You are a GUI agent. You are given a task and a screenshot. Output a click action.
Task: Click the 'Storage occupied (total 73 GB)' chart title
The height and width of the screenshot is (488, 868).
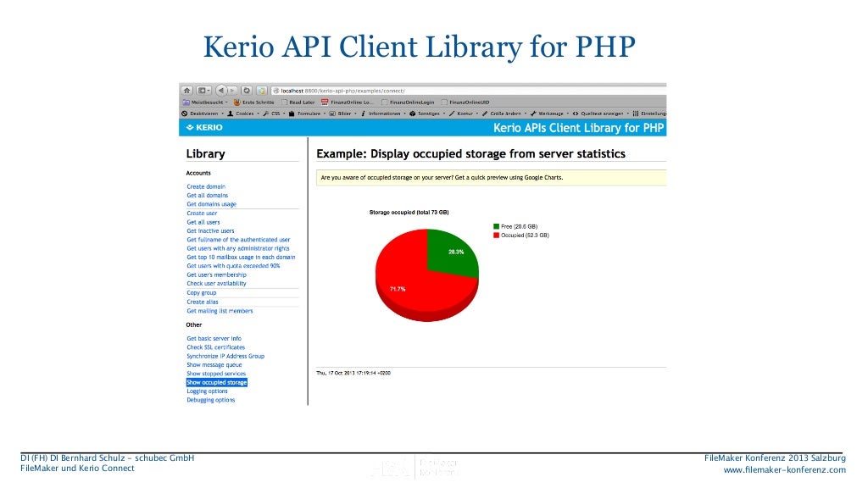[x=409, y=213]
